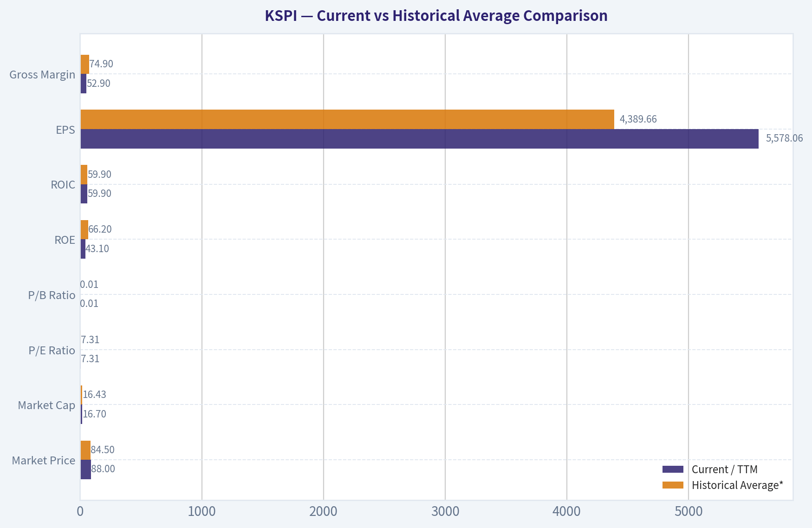Click the orange Historical Average legend swatch

[x=673, y=485]
